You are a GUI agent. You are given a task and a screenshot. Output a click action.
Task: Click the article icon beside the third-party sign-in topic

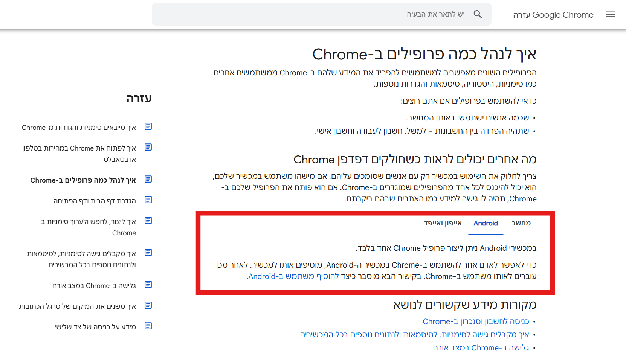point(148,326)
